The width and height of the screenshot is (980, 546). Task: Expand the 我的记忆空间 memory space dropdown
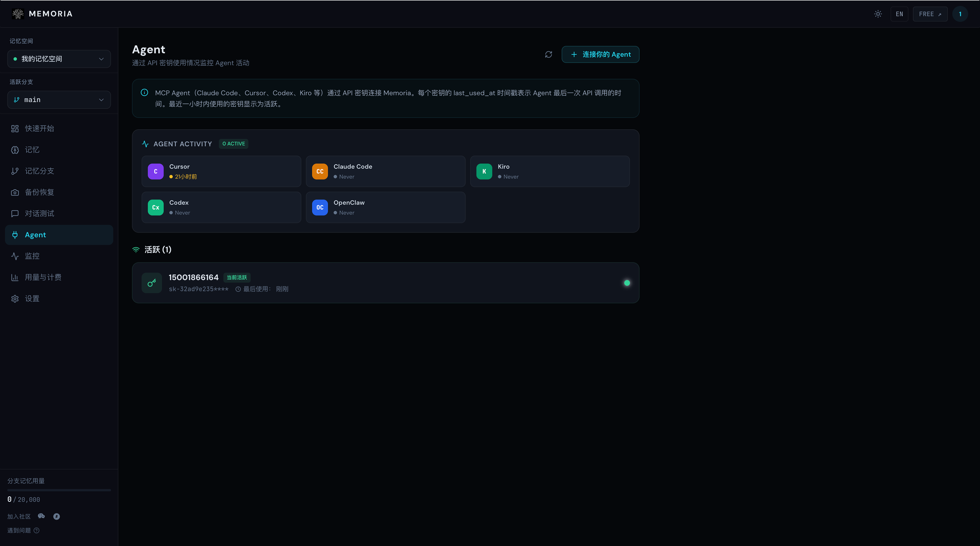coord(59,59)
